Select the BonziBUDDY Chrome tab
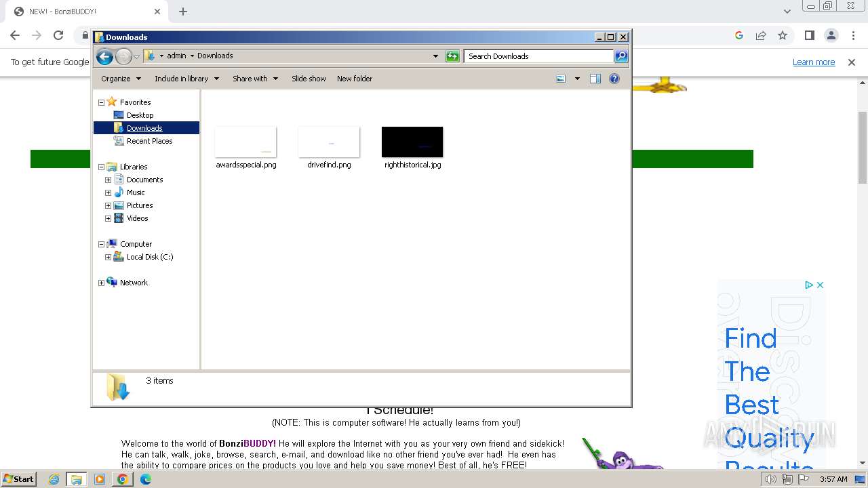The height and width of the screenshot is (488, 868). pos(85,12)
